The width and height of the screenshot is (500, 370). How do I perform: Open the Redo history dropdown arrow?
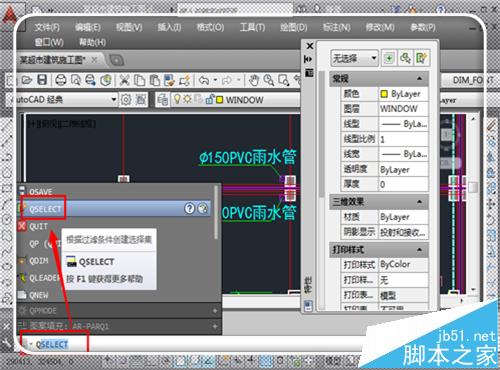(239, 80)
